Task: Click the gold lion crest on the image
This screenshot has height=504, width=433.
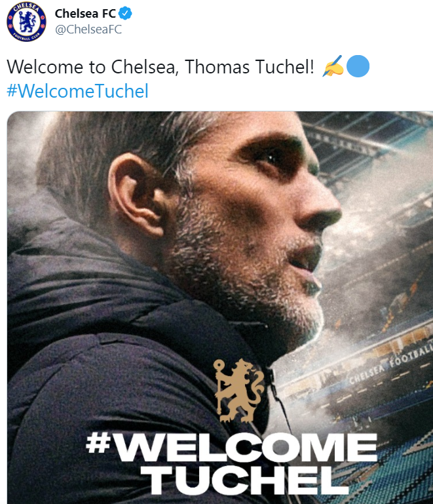Action: click(x=239, y=390)
